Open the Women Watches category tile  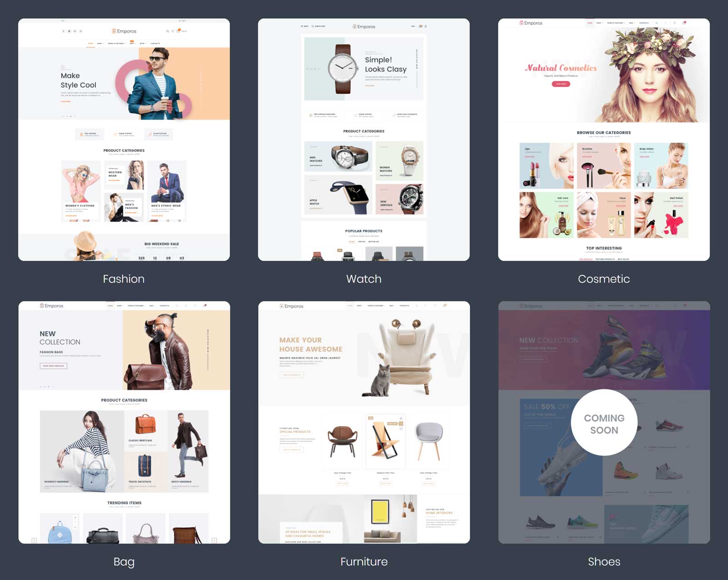[399, 161]
